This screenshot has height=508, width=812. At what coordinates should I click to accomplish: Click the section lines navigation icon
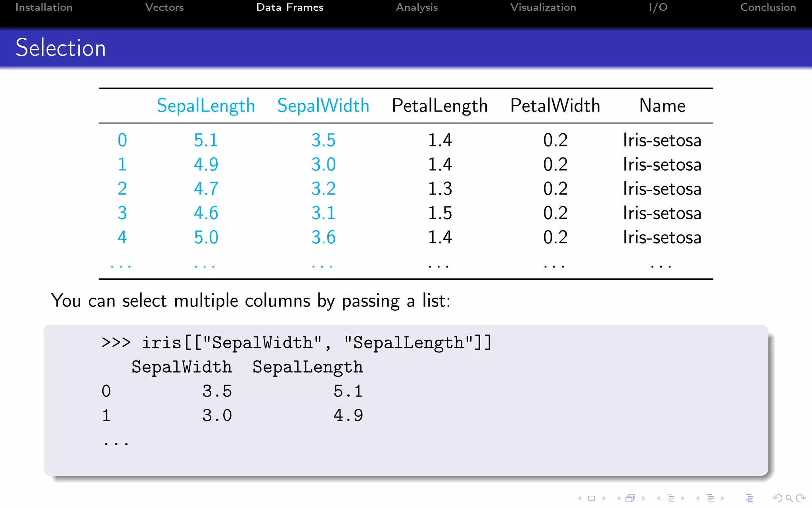click(710, 498)
